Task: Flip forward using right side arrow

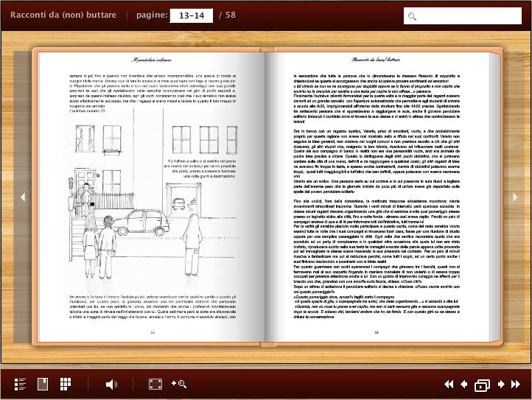Action: pos(515,197)
